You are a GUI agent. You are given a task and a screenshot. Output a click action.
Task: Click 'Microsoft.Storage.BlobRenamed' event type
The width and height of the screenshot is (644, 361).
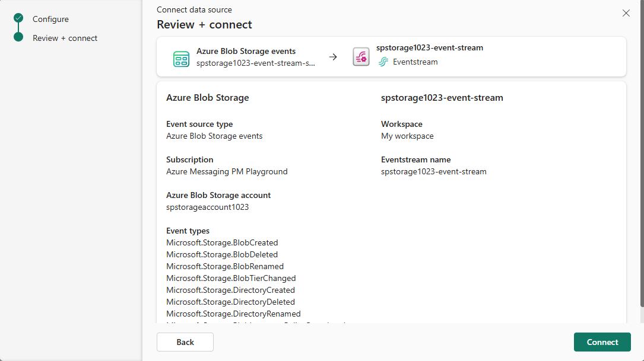click(x=225, y=266)
